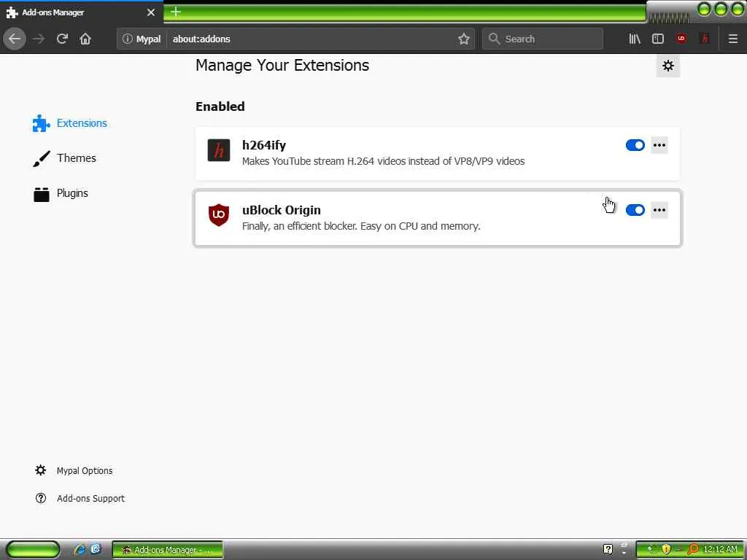Click the uBlock Origin shield icon
This screenshot has height=560, width=747.
pos(219,215)
